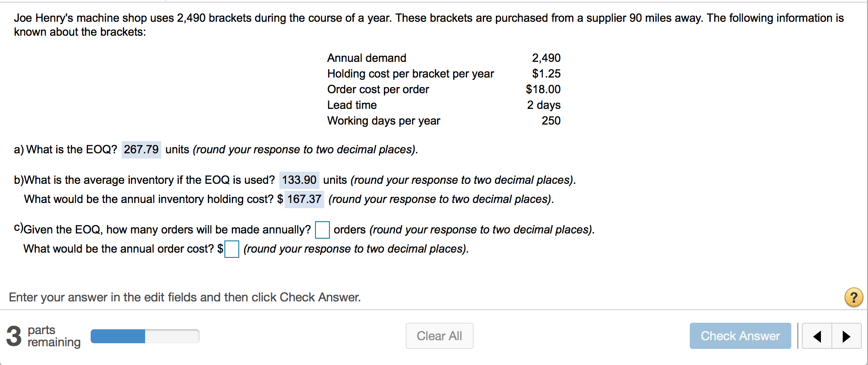Image resolution: width=868 pixels, height=365 pixels.
Task: Select the highlighted EOQ answer 267.79
Action: (x=141, y=149)
